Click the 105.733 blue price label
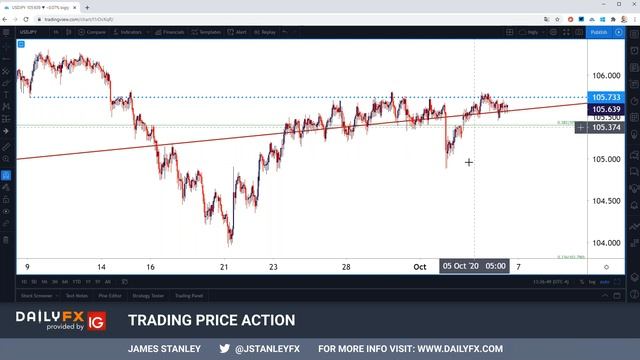The width and height of the screenshot is (640, 360). click(606, 97)
